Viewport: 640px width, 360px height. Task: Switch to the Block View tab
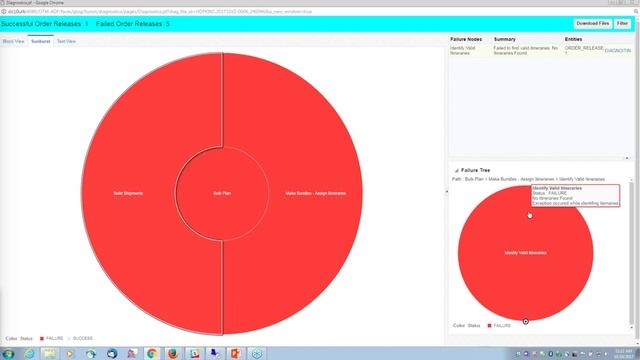click(13, 41)
